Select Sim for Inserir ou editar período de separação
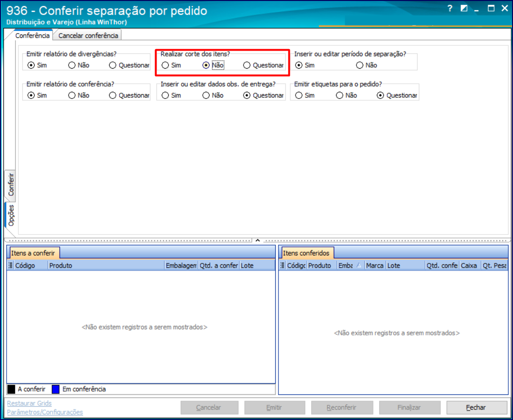 304,65
